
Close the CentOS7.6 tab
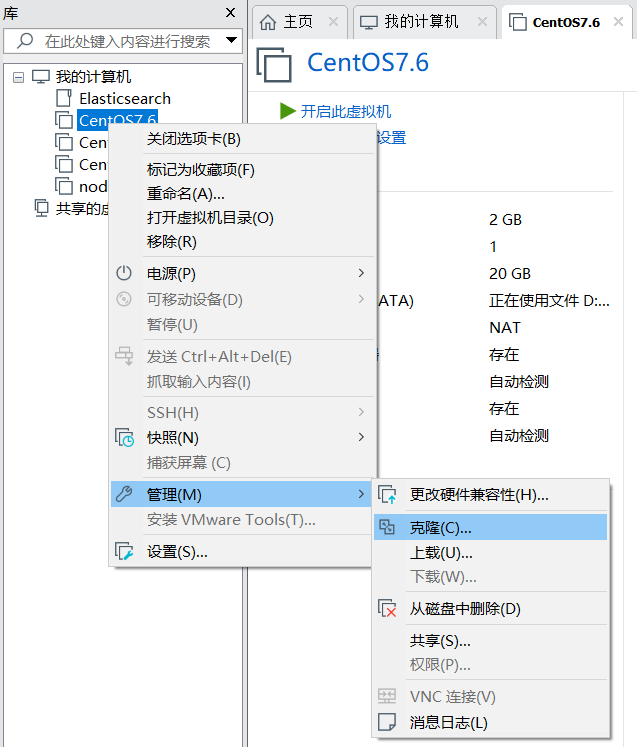[618, 21]
